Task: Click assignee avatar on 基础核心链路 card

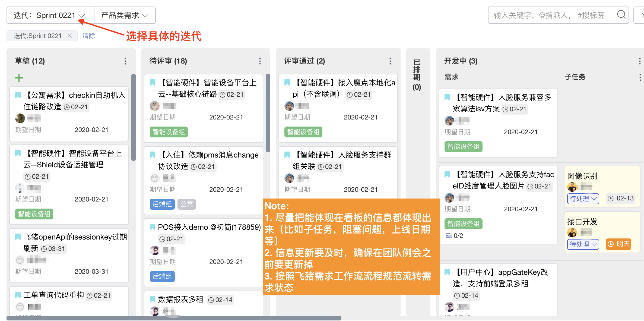Action: coord(155,106)
